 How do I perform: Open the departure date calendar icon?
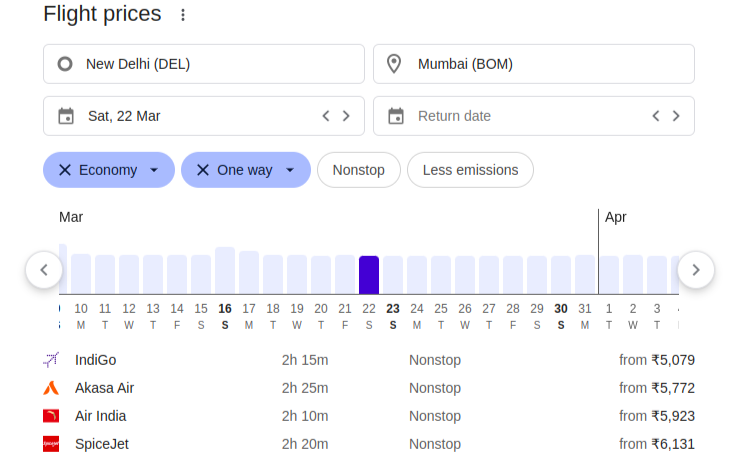(66, 116)
